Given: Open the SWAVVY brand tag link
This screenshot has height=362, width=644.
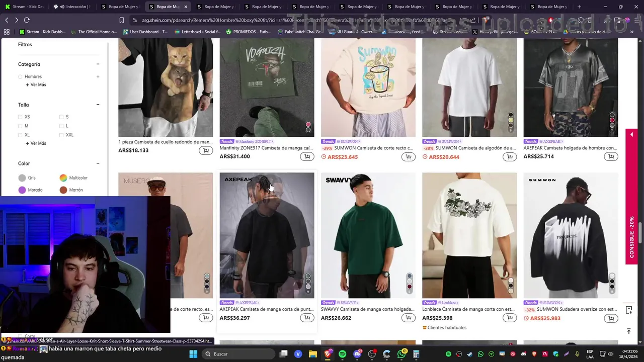Looking at the screenshot, I should tap(348, 303).
